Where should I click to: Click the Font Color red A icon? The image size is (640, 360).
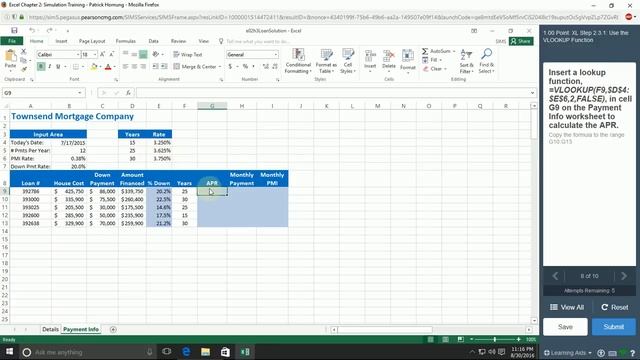click(x=108, y=67)
